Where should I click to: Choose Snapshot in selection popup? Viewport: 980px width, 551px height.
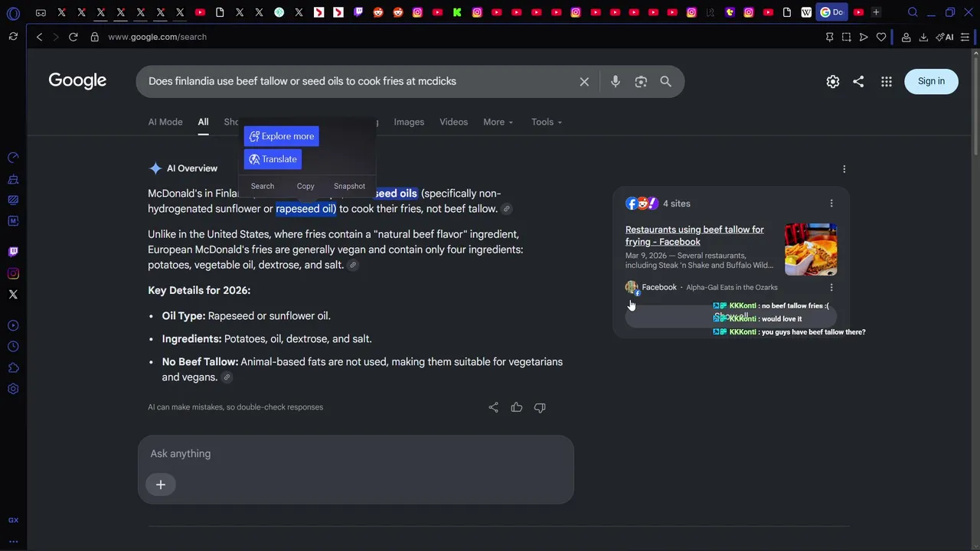[x=349, y=186]
